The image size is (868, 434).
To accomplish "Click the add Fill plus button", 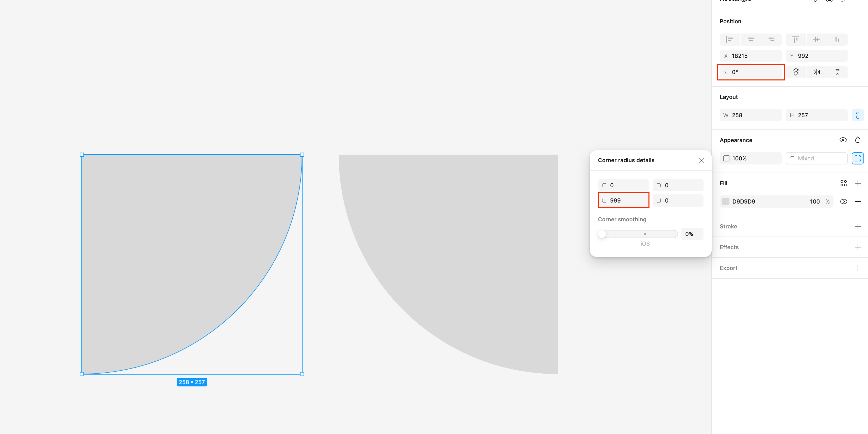I will 858,183.
